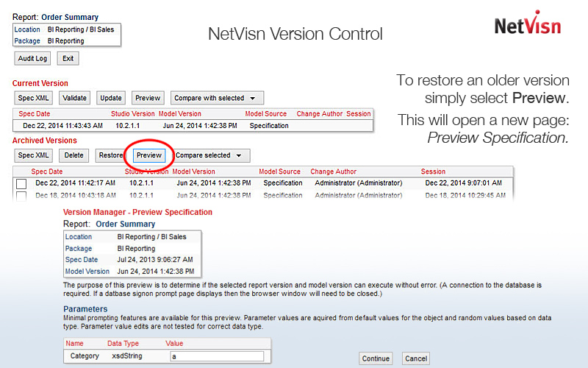Click Order Summary in Preview Specification
Screen dimensions: 588x368
point(125,224)
